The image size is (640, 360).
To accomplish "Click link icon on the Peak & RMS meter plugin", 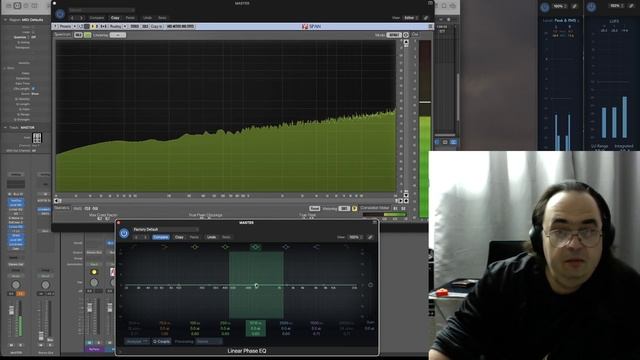I will [x=575, y=6].
